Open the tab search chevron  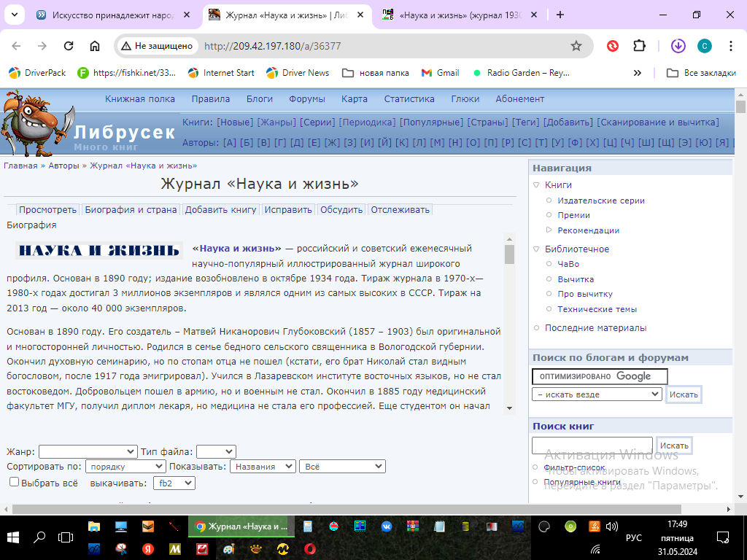[x=15, y=15]
